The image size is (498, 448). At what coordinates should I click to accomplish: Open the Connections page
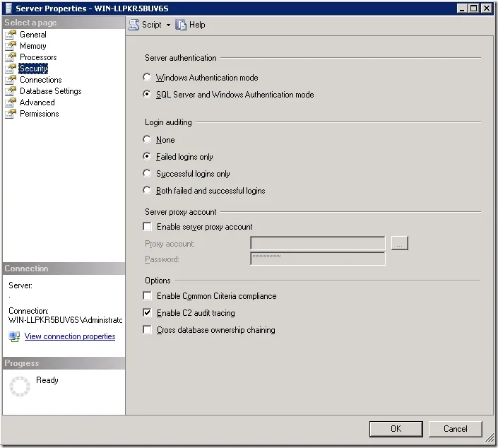coord(41,80)
